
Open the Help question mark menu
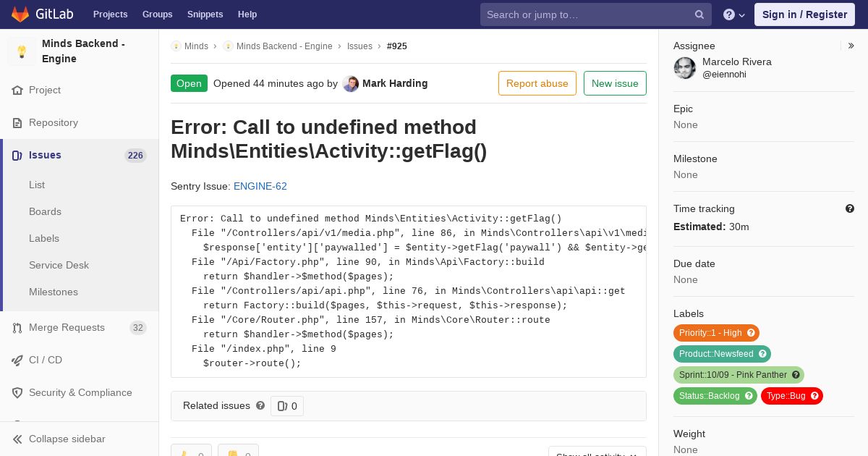coord(734,14)
